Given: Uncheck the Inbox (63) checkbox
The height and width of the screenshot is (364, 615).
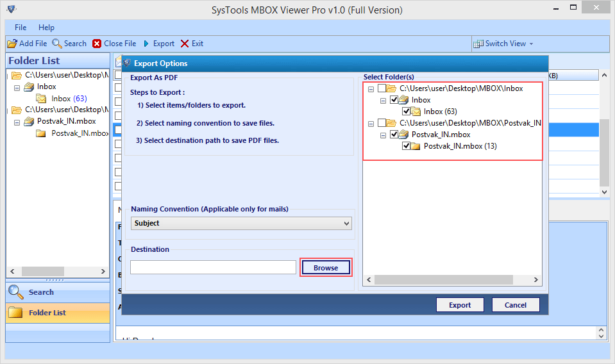Looking at the screenshot, I should coord(407,112).
